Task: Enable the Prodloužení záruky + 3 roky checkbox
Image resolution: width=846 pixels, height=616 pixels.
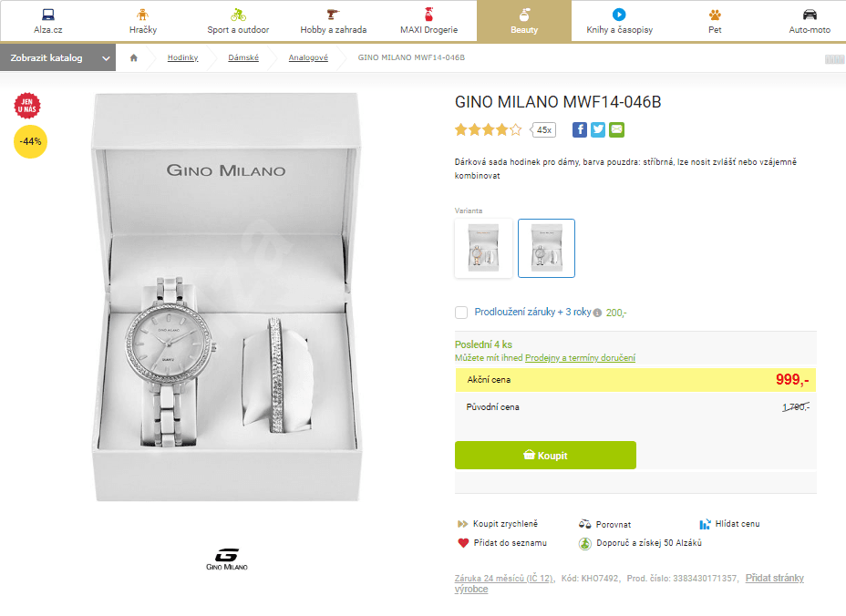Action: click(461, 313)
